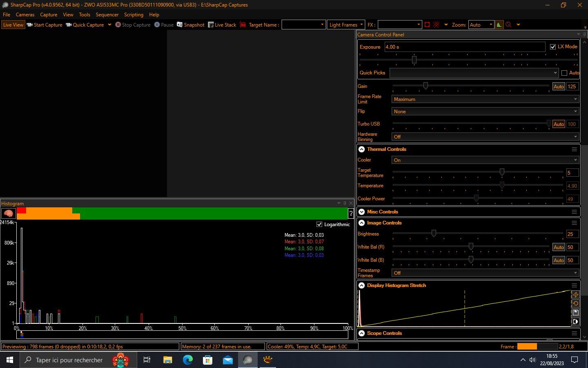The width and height of the screenshot is (588, 368).
Task: Open the Cooler On dropdown
Action: point(485,160)
